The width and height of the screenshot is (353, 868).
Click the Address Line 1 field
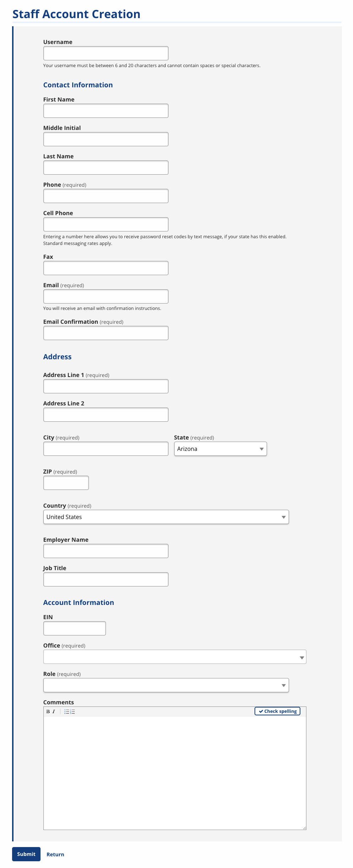point(106,386)
